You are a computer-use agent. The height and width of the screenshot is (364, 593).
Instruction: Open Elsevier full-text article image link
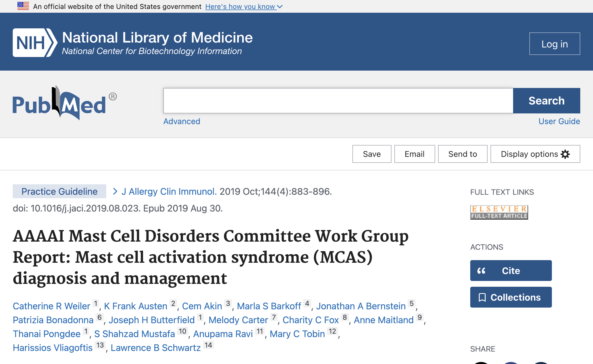point(499,212)
